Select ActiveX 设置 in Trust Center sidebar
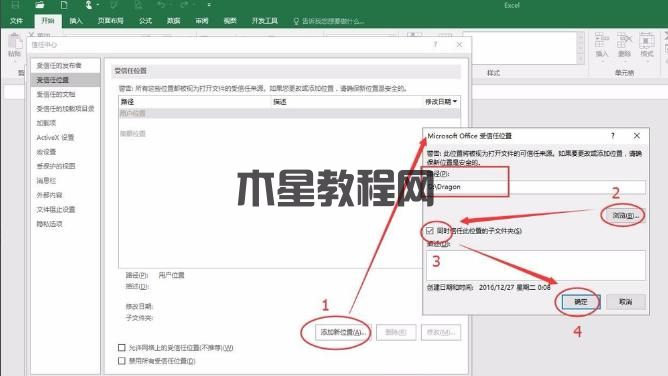 pyautogui.click(x=55, y=137)
